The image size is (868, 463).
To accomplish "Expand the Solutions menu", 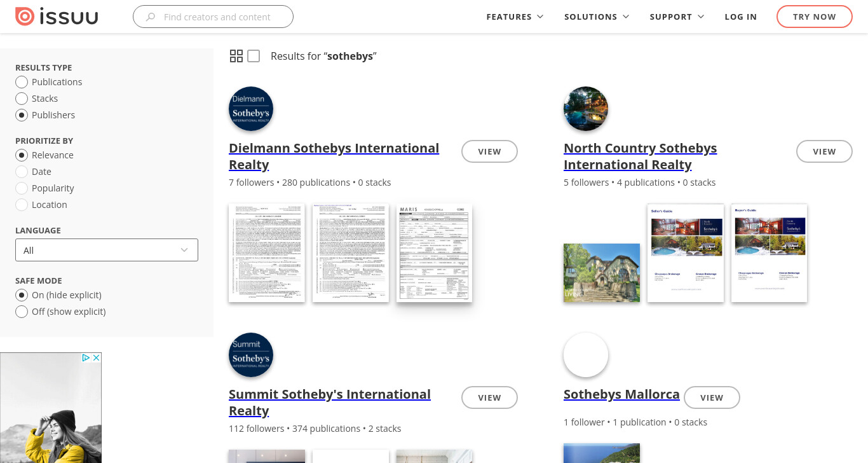I will [597, 17].
